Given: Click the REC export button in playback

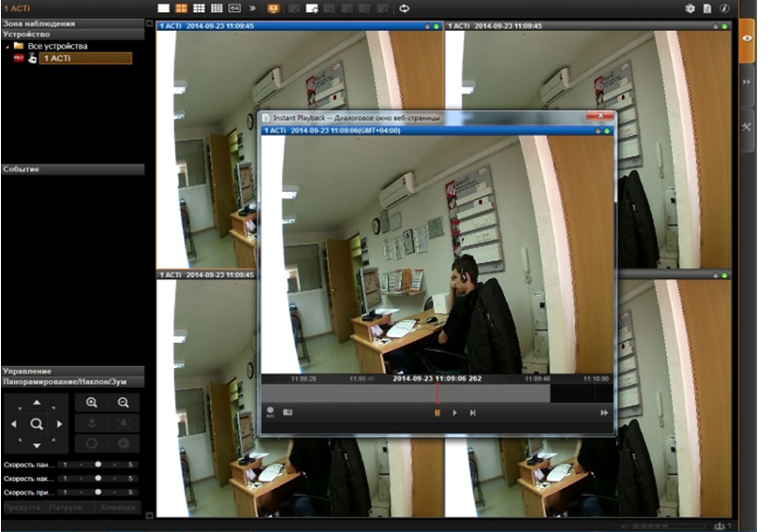Looking at the screenshot, I should click(270, 412).
